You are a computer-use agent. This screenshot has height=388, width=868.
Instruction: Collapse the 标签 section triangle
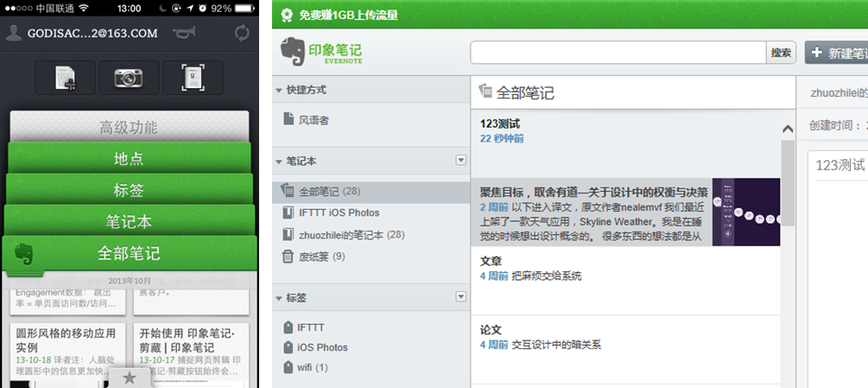coord(279,298)
